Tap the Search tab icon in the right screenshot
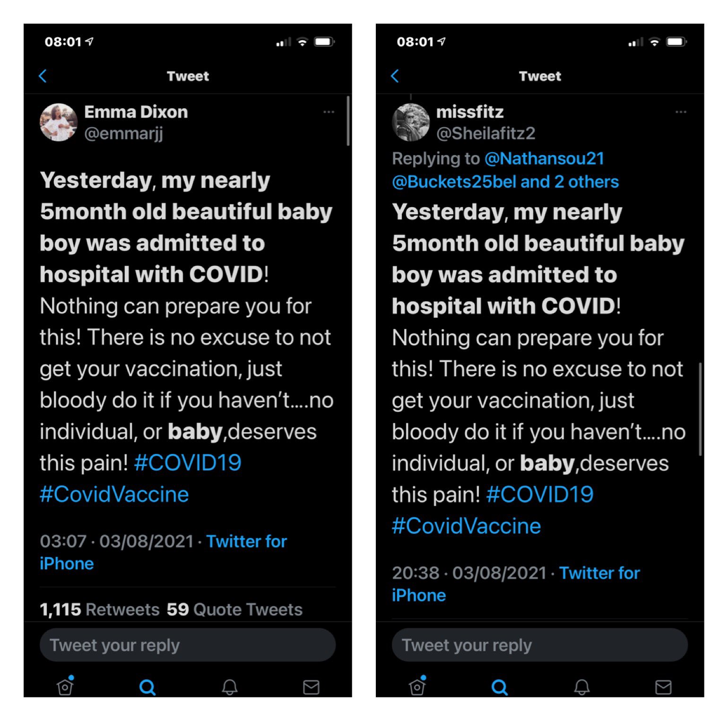 [500, 686]
